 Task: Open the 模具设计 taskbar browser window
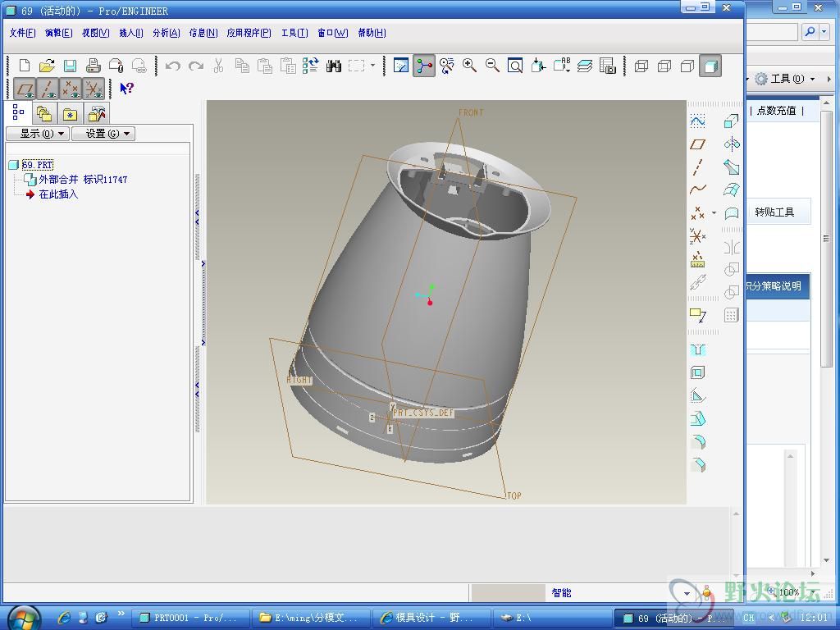click(431, 618)
